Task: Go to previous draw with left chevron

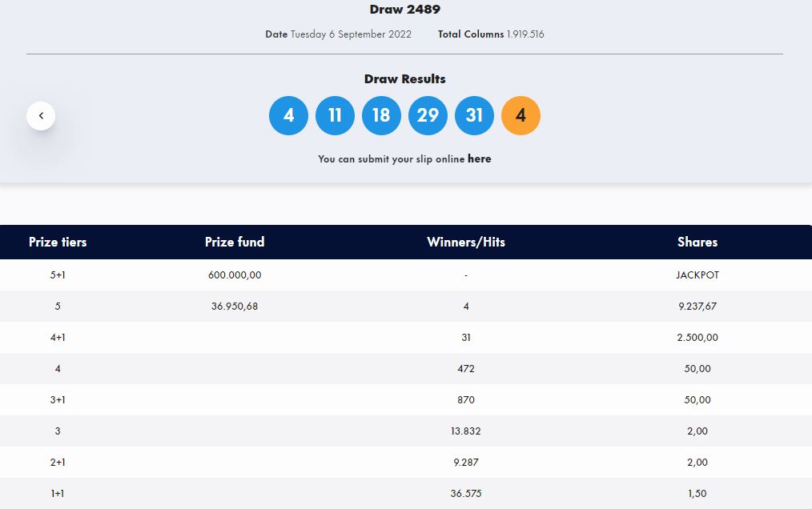Action: click(x=41, y=115)
